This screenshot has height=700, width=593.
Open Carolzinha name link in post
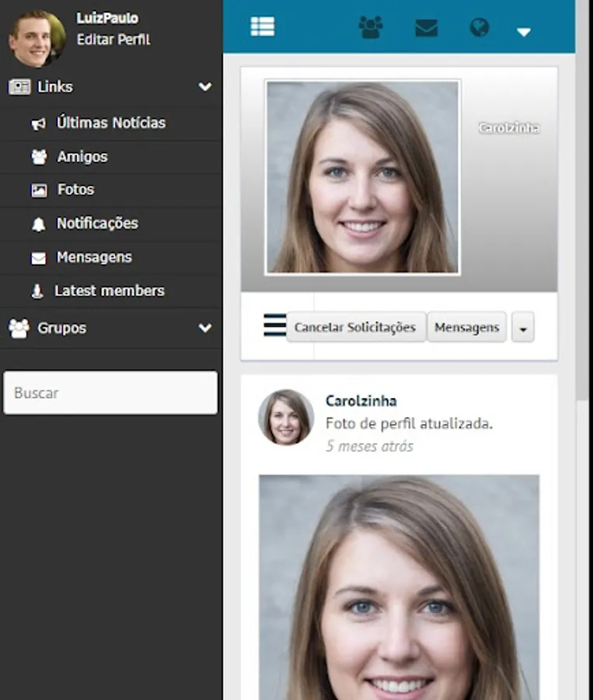pyautogui.click(x=361, y=401)
